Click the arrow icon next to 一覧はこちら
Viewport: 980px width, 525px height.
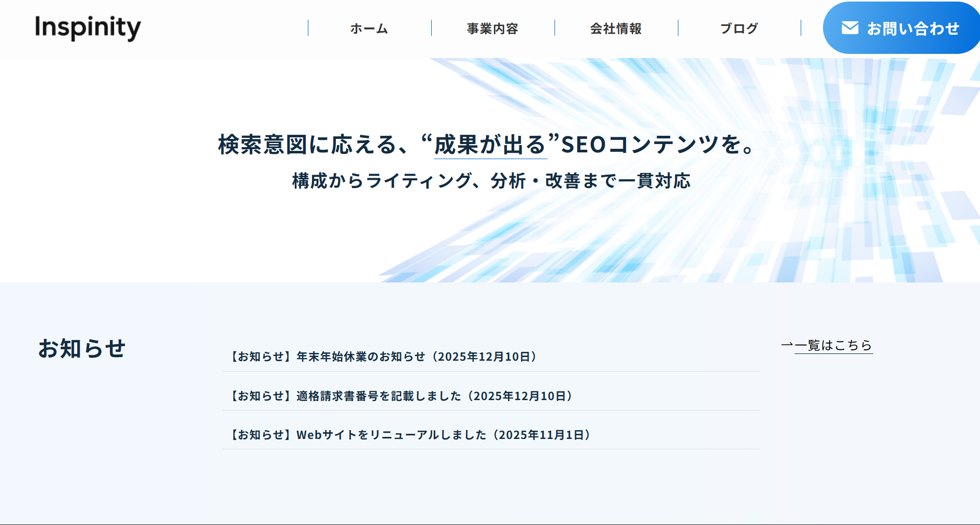tap(787, 344)
